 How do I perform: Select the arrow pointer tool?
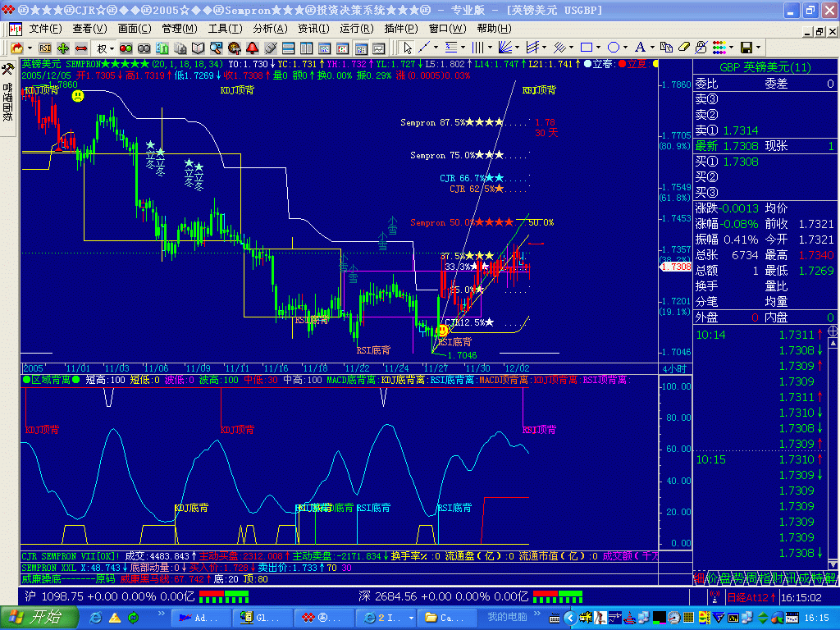click(x=408, y=48)
